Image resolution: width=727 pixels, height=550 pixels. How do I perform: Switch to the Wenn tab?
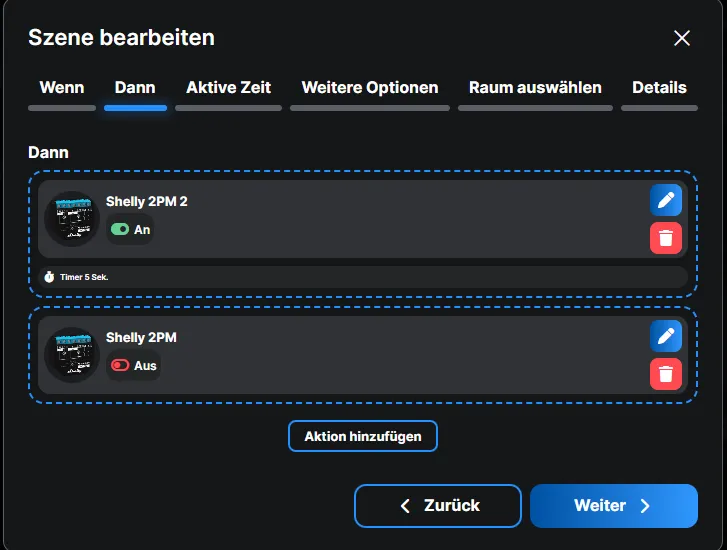62,88
